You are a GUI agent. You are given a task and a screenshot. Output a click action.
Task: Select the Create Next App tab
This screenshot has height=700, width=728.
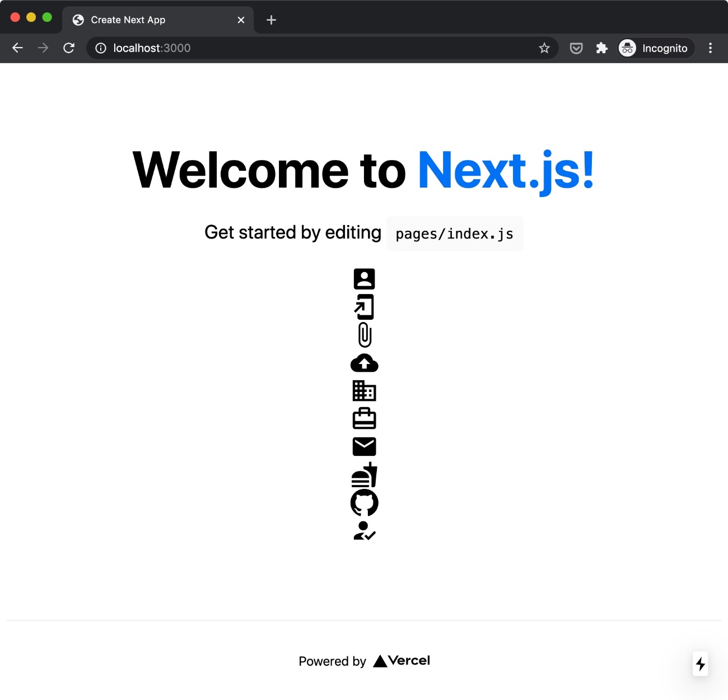158,20
